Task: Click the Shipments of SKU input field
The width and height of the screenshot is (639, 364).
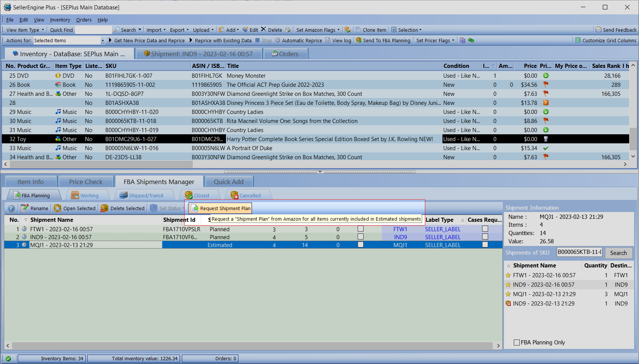Action: pyautogui.click(x=579, y=252)
